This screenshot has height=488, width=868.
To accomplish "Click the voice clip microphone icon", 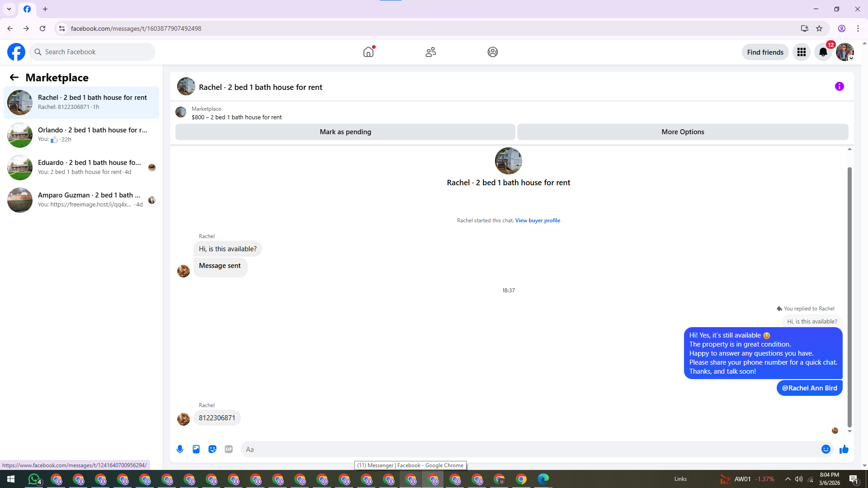I will pyautogui.click(x=180, y=449).
